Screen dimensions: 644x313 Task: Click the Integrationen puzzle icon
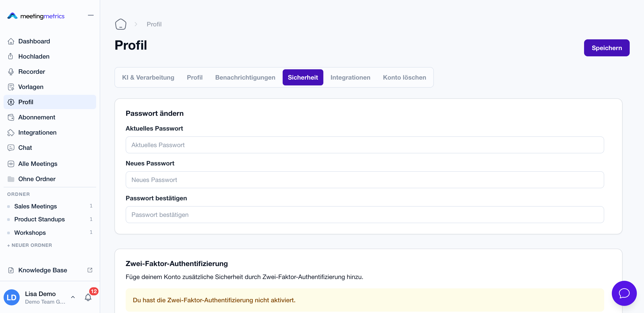11,133
